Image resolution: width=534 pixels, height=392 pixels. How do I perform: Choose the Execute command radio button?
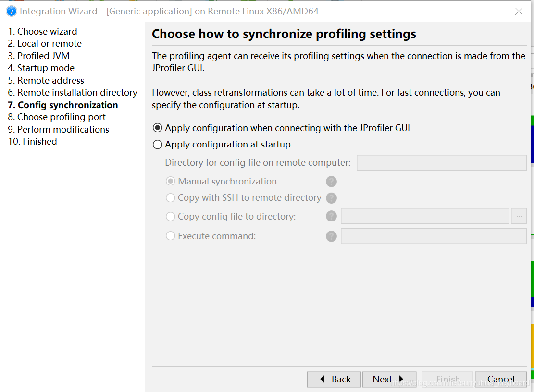(x=170, y=236)
